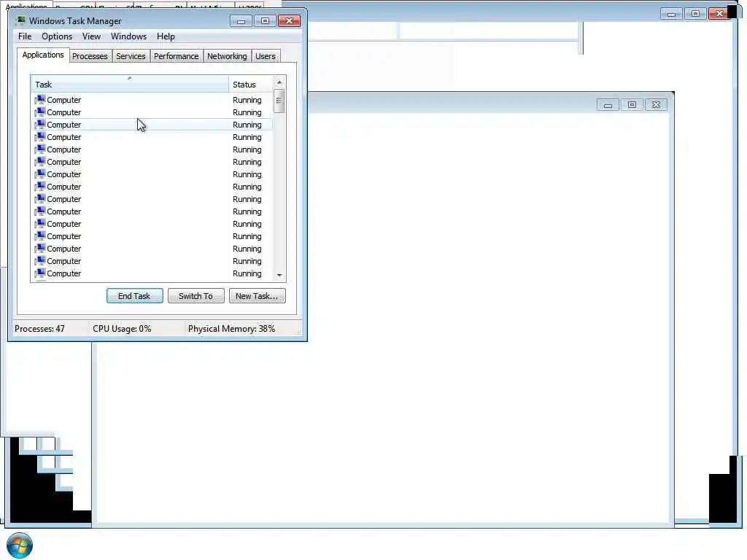
Task: Select the topmost Computer task in the list
Action: point(152,100)
